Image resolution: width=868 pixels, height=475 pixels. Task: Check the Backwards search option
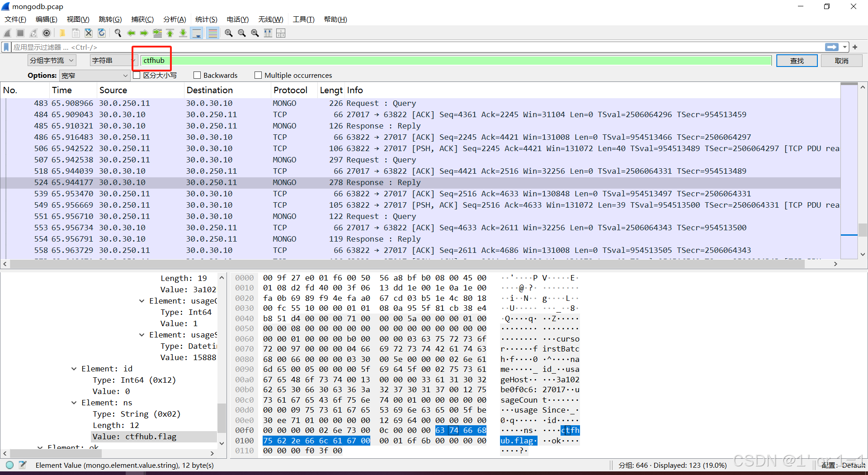(x=197, y=75)
